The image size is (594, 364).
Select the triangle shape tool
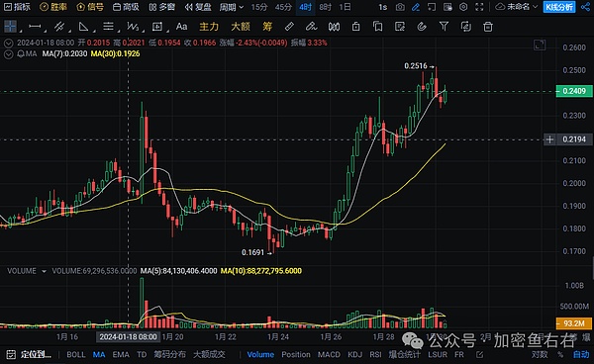(83, 27)
